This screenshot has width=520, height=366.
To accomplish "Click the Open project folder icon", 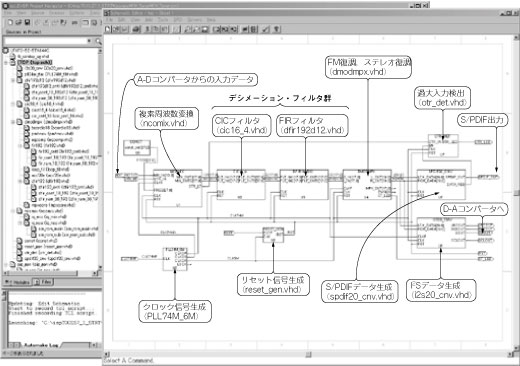I will click(x=19, y=22).
